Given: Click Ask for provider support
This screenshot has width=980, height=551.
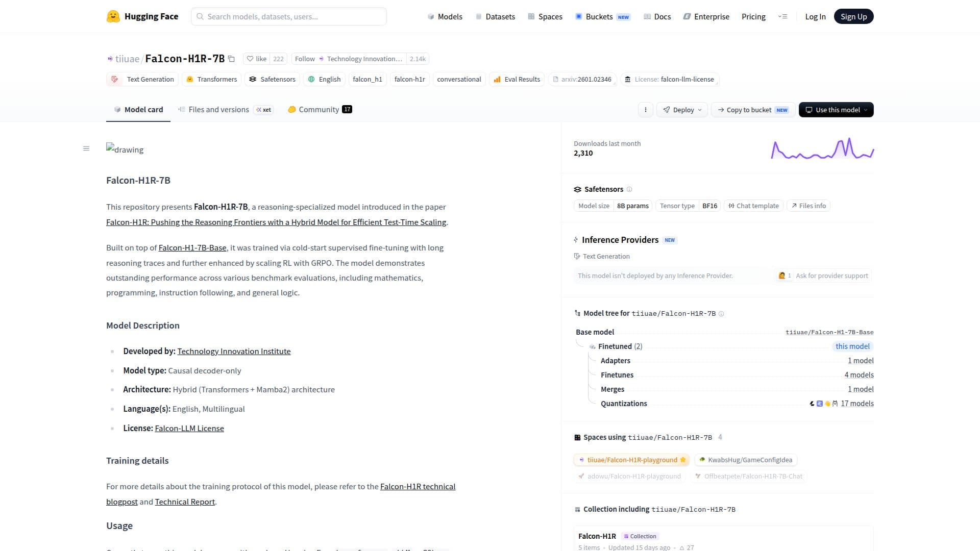Looking at the screenshot, I should (x=823, y=276).
